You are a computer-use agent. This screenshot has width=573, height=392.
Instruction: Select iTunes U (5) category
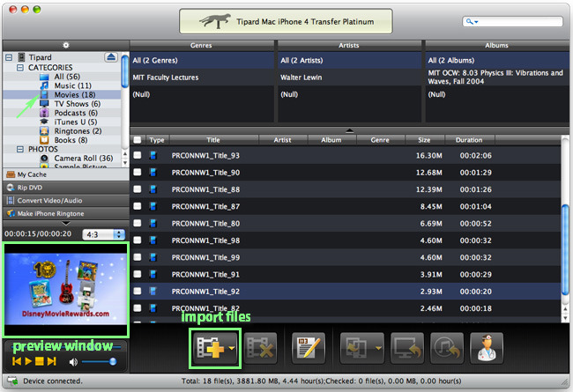coord(76,122)
